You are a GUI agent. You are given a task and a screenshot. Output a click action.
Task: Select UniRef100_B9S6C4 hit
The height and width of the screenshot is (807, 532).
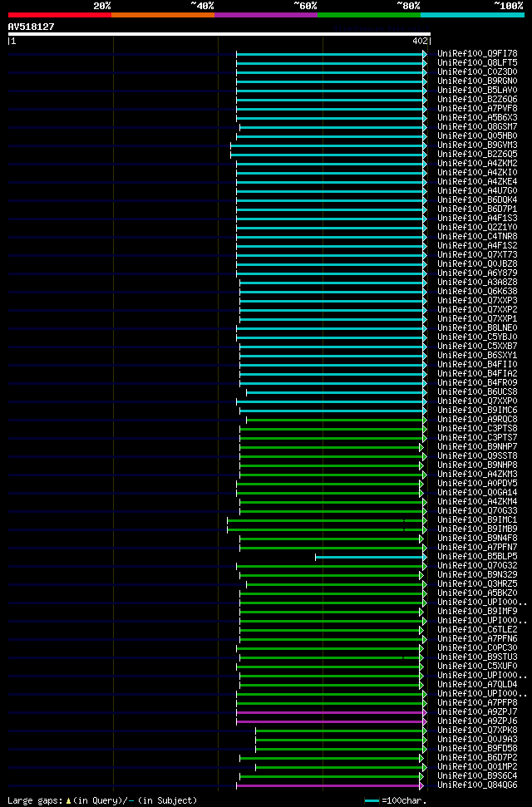coord(477,776)
